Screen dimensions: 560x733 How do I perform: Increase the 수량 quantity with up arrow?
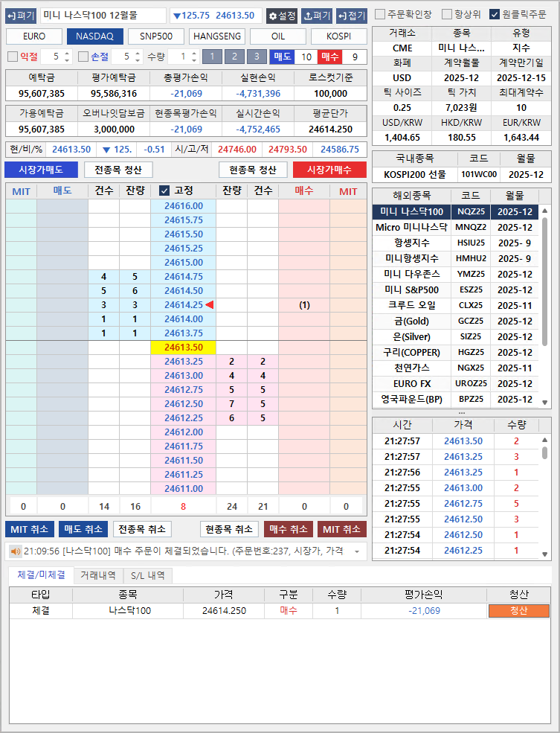coord(195,53)
